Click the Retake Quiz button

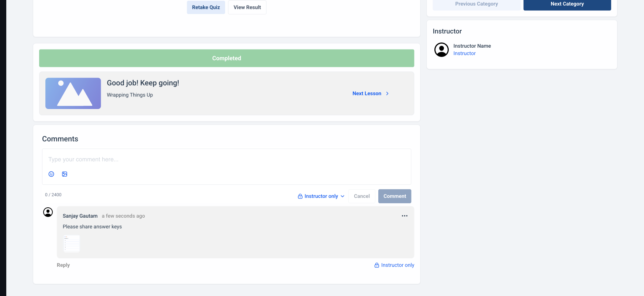pos(206,7)
